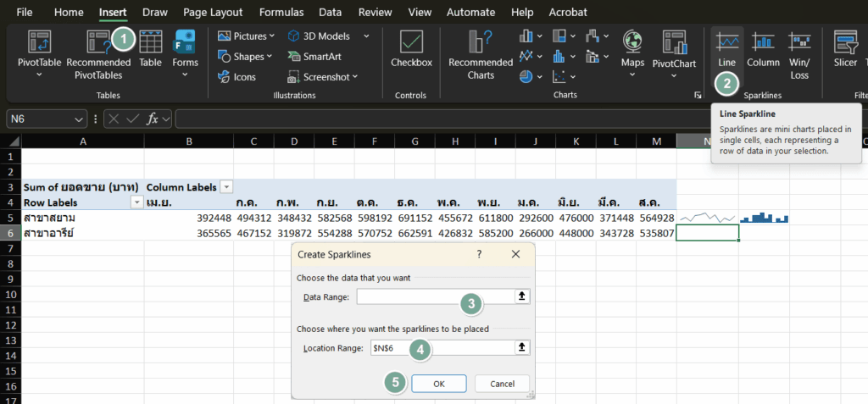Expand the PivotChart dropdown arrow
The image size is (868, 404).
(x=674, y=75)
